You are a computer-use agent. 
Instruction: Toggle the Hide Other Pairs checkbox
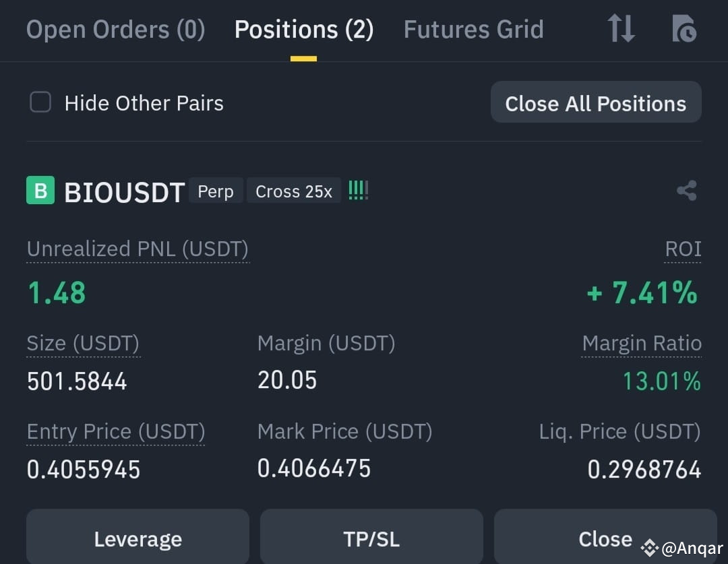40,102
